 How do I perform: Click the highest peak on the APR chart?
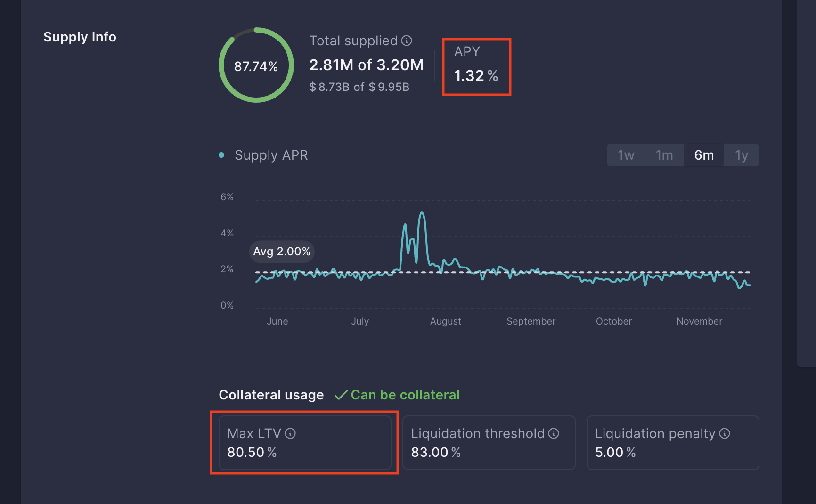(x=422, y=213)
